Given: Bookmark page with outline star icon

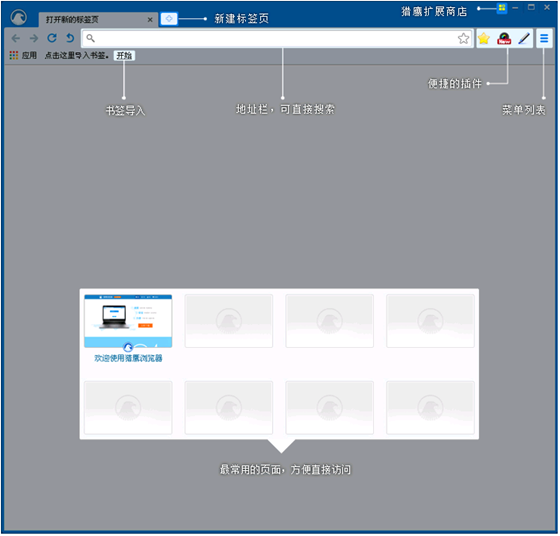Looking at the screenshot, I should click(464, 38).
